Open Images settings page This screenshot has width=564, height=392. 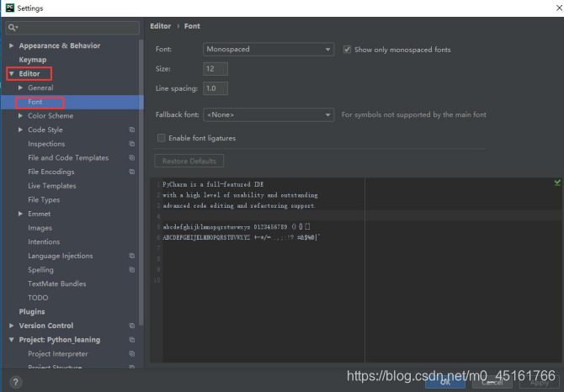coord(40,228)
